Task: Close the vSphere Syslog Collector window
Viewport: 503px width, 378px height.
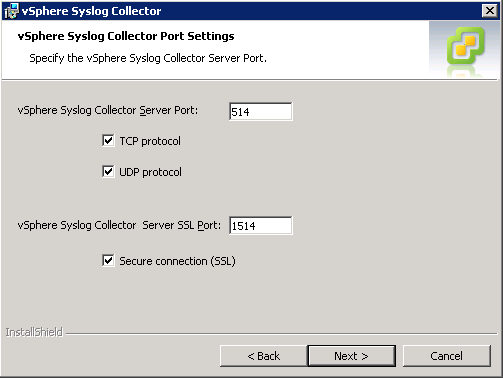Action: point(490,11)
